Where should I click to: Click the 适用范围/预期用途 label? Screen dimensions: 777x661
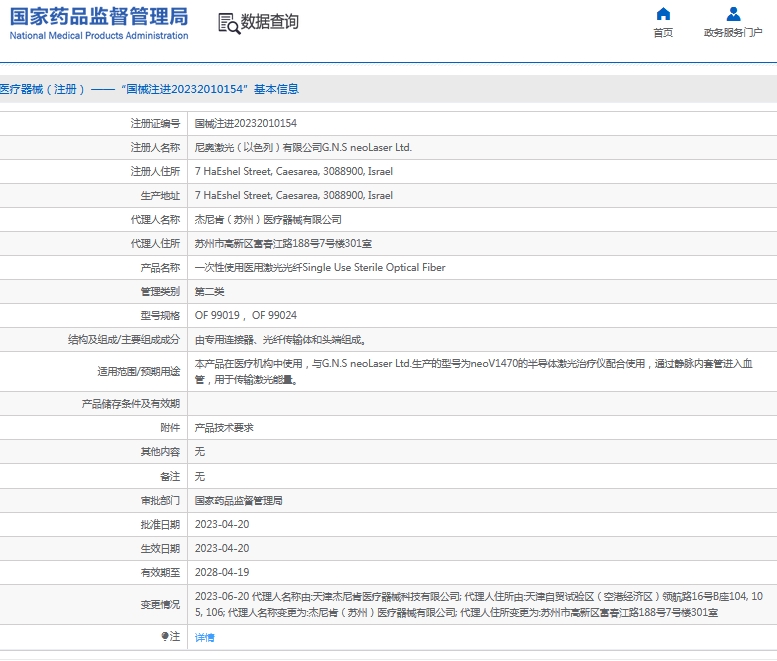139,372
